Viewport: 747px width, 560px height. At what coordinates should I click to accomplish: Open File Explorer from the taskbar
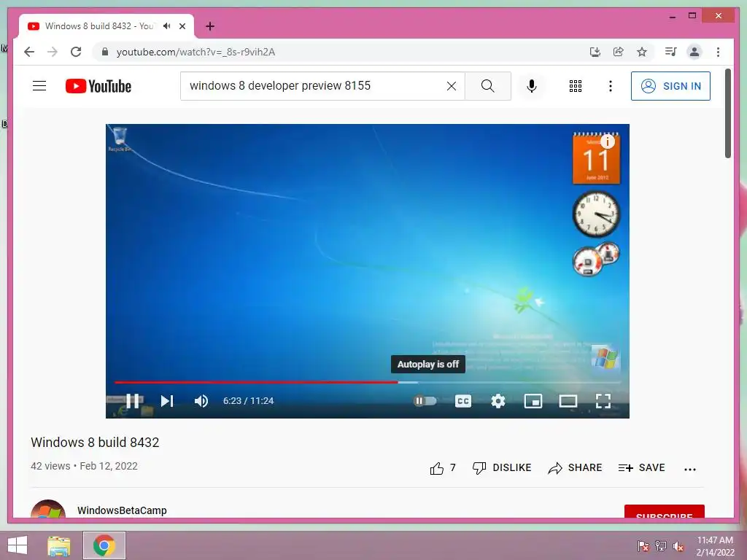coord(58,545)
